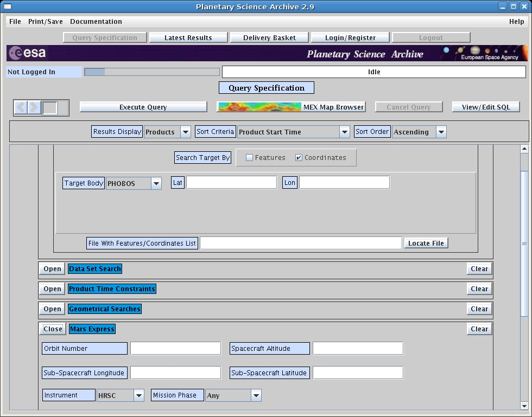The image size is (532, 417).
Task: Click the Locate File button
Action: (426, 243)
